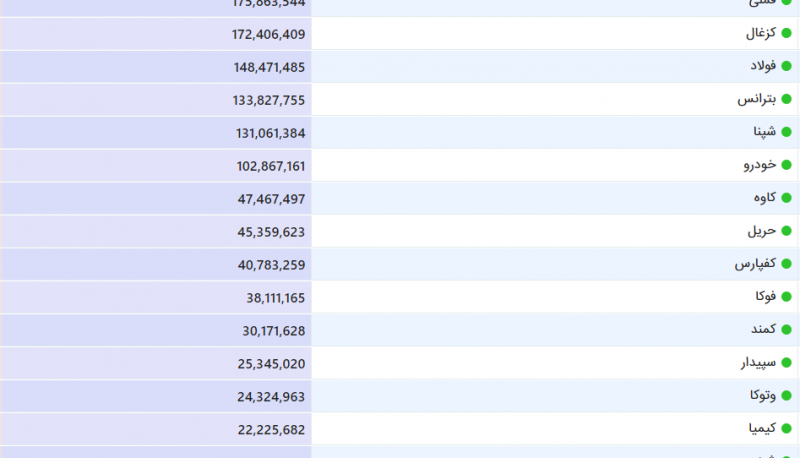Screen dimensions: 800x458
Task: Choose the کاوه symbol name
Action: pyautogui.click(x=765, y=197)
